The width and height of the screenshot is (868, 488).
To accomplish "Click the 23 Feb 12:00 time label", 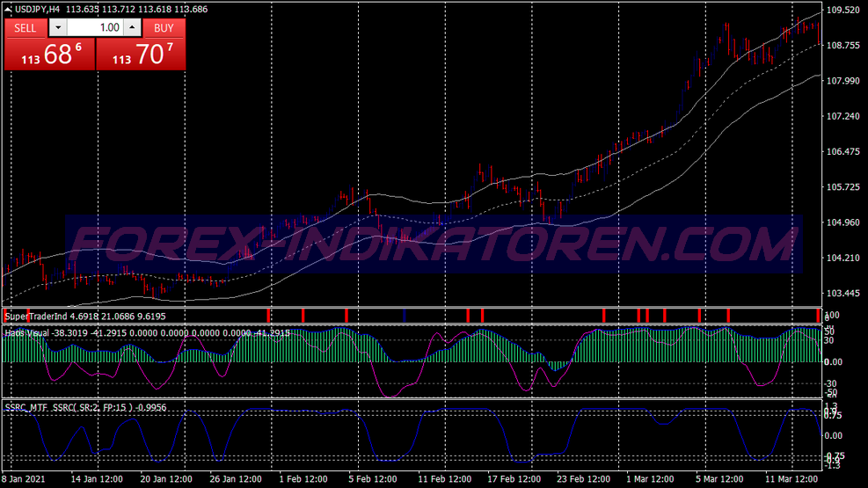I will [x=583, y=479].
